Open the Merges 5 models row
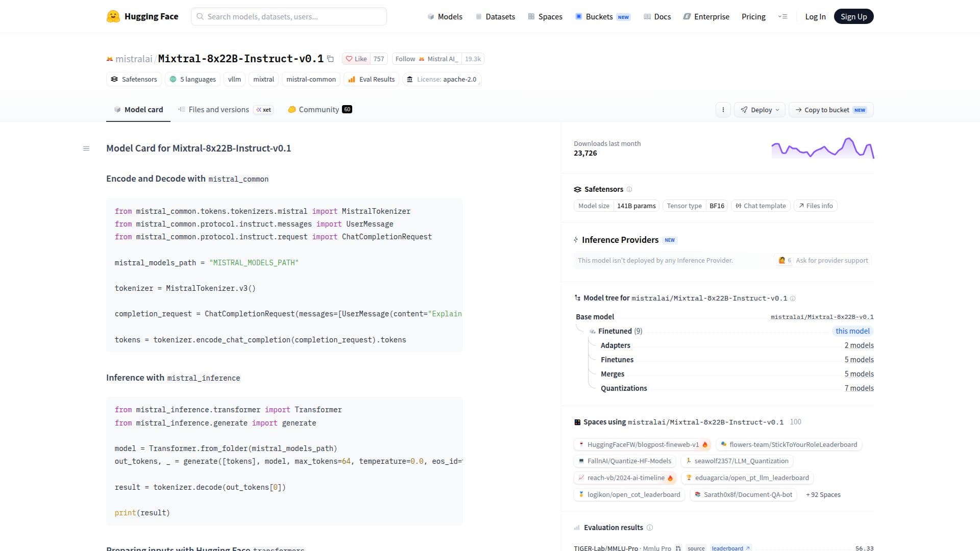This screenshot has width=980, height=551. pos(737,374)
